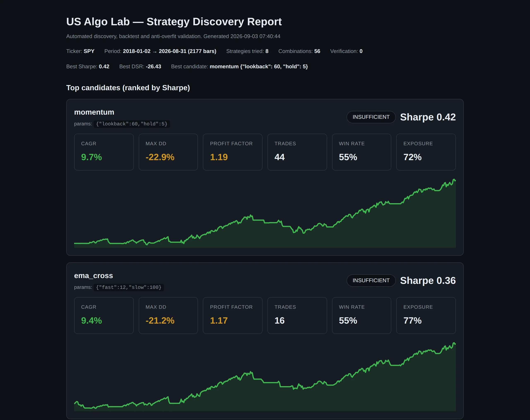Click momentum WIN RATE 55% tile
The width and height of the screenshot is (530, 420).
tap(362, 152)
